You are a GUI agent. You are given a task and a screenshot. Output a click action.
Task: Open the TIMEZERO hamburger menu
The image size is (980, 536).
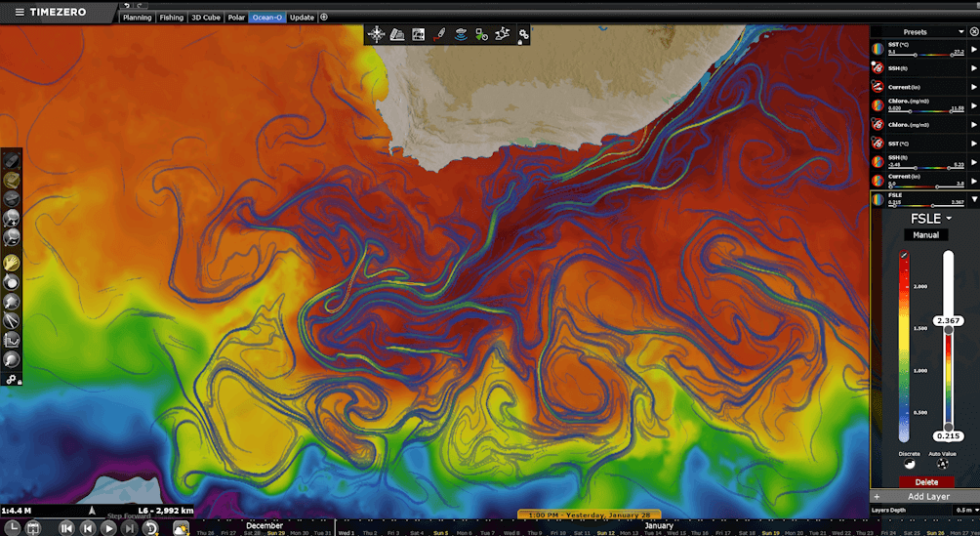[x=20, y=12]
